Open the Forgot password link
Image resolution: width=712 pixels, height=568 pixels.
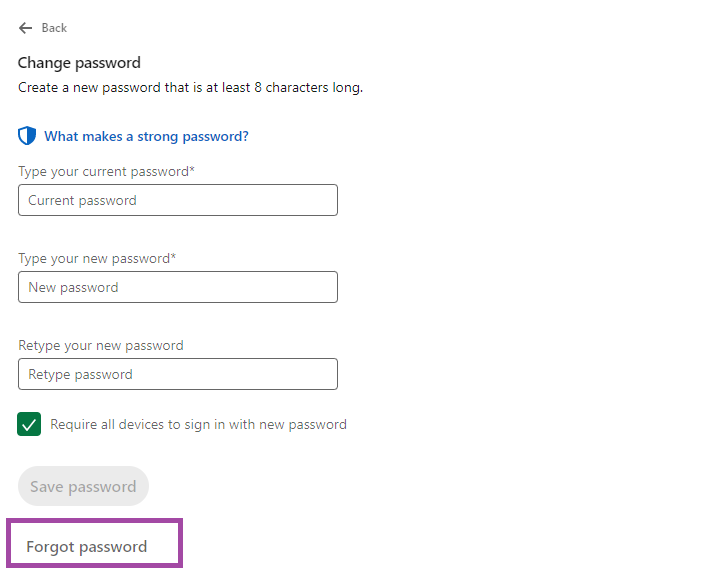click(x=87, y=547)
